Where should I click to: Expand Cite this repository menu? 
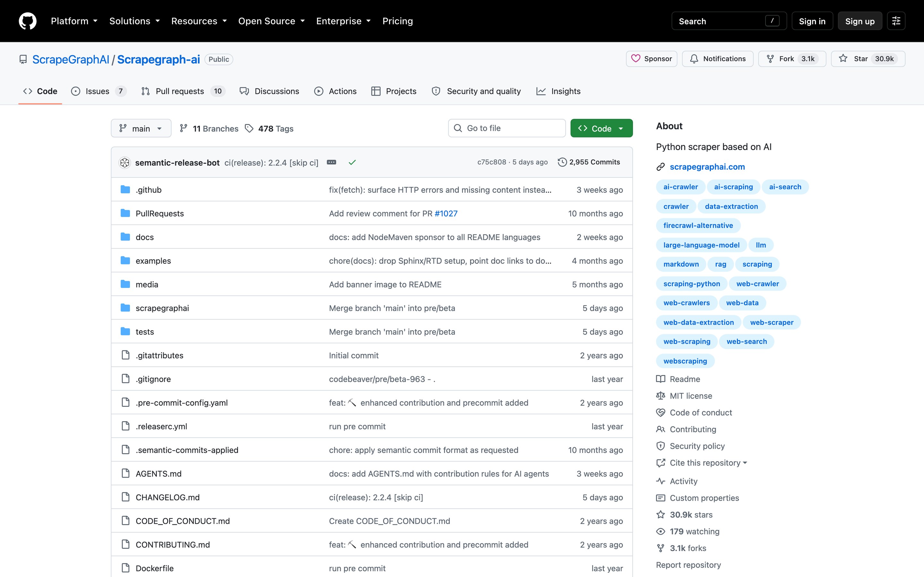click(701, 463)
